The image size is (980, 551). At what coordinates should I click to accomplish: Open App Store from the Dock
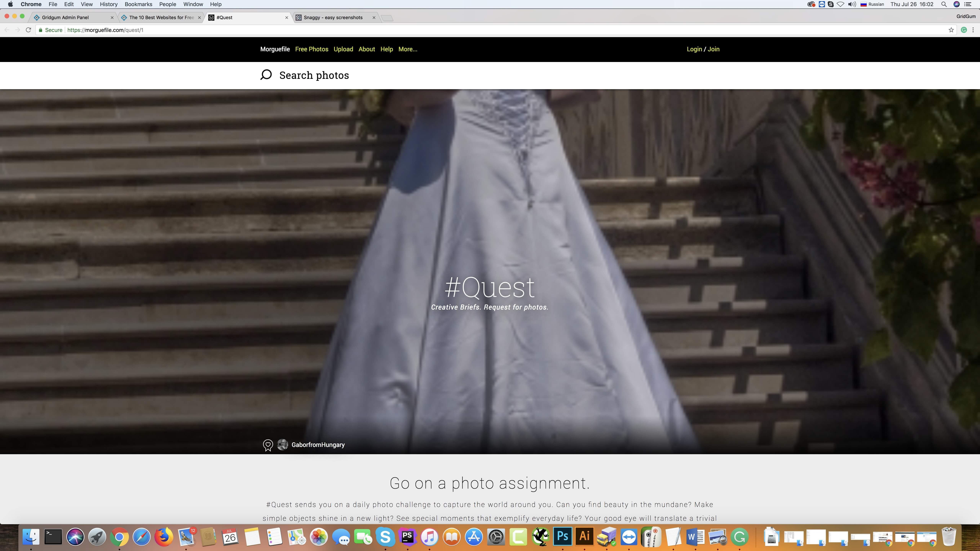[x=474, y=537]
